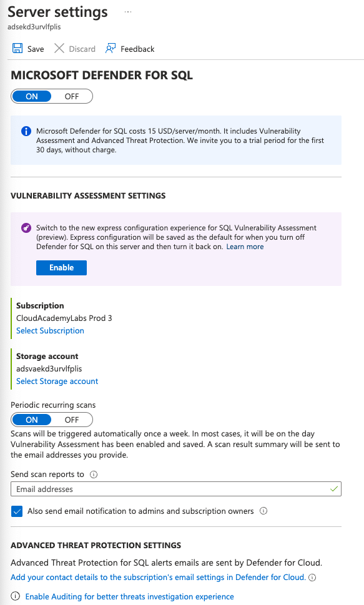Screen dimensions: 364x605
Task: Click the purple shield icon in the express banner
Action: (26, 228)
